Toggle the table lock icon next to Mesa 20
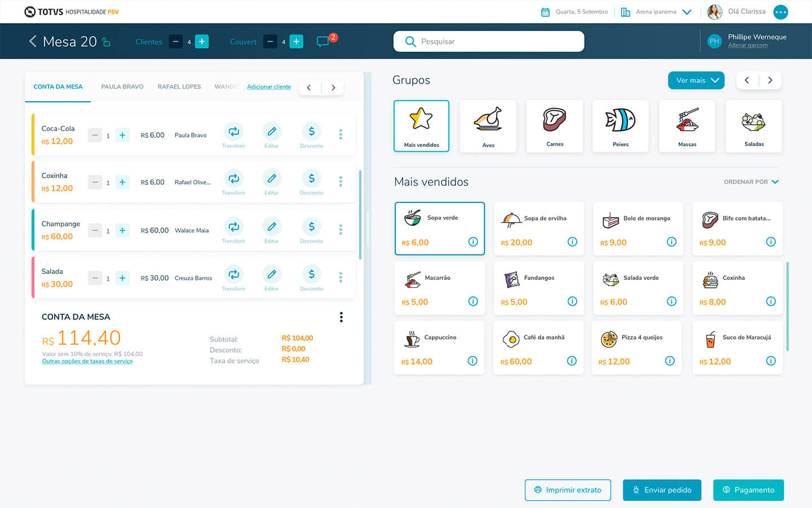The width and height of the screenshot is (812, 508). click(x=107, y=42)
